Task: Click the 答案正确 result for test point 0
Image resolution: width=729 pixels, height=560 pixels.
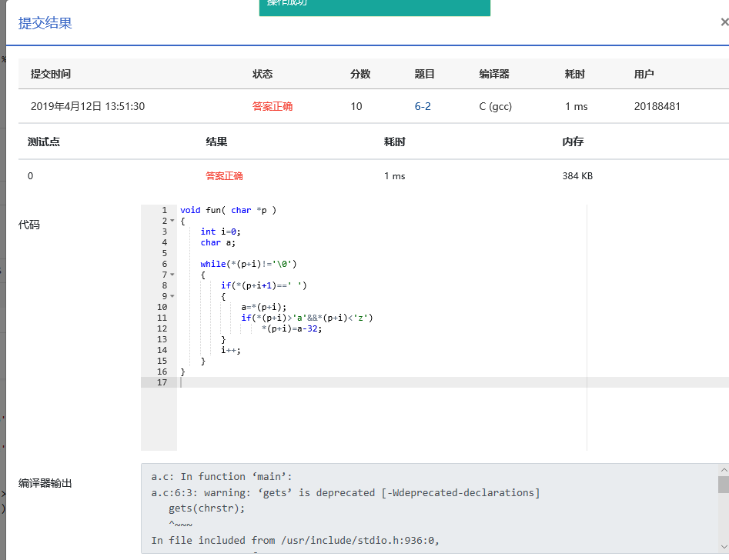Action: point(224,175)
